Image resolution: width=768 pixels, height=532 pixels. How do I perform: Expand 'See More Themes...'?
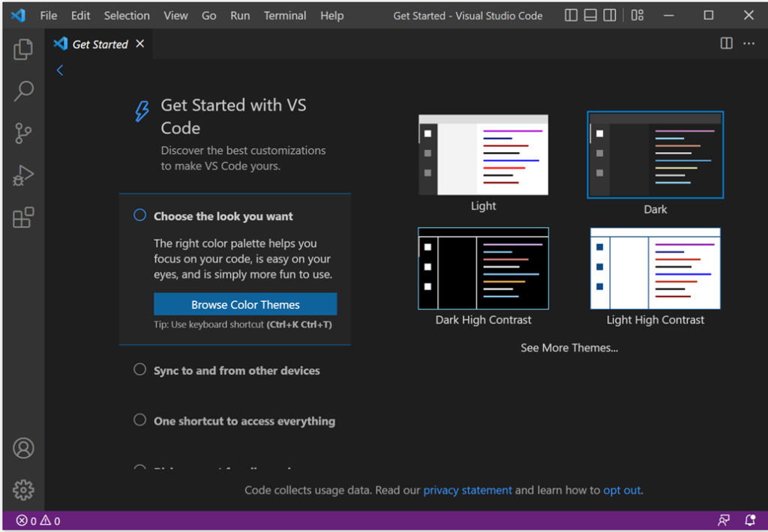(x=569, y=347)
